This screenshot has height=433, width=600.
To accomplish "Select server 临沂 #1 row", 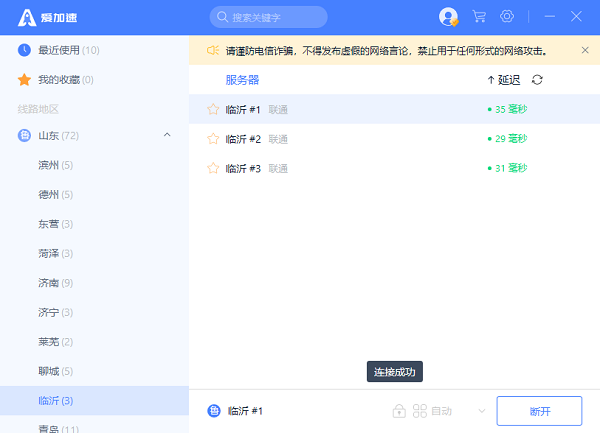I will point(394,109).
